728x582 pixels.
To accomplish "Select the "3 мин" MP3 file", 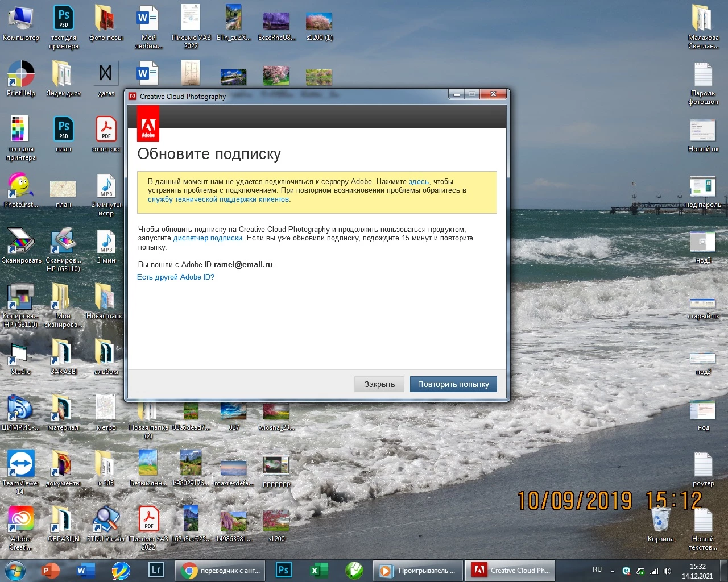I will pos(106,246).
